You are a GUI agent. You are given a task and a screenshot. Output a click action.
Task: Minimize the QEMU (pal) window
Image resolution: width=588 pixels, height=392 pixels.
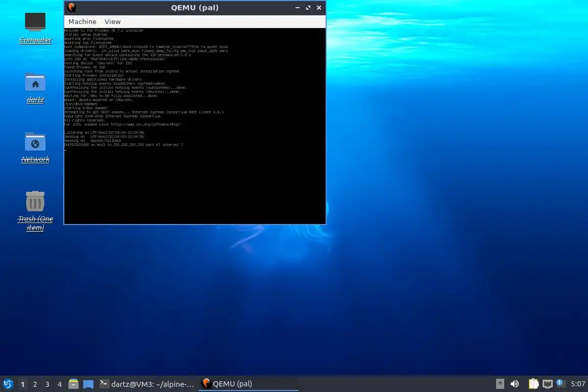point(298,8)
